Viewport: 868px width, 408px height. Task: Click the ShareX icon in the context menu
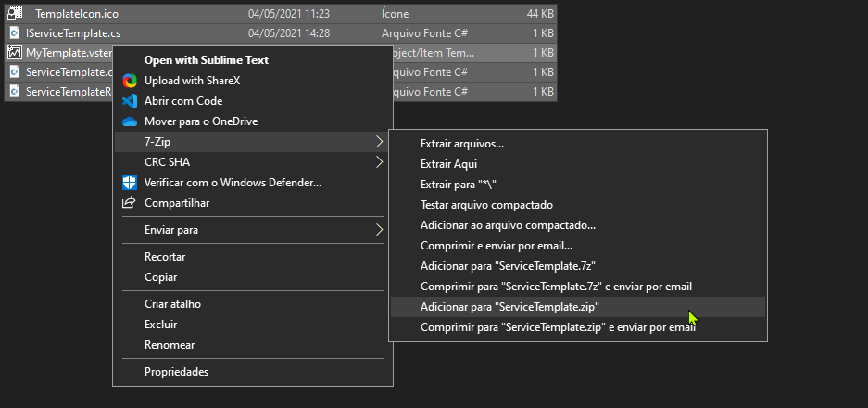click(130, 81)
